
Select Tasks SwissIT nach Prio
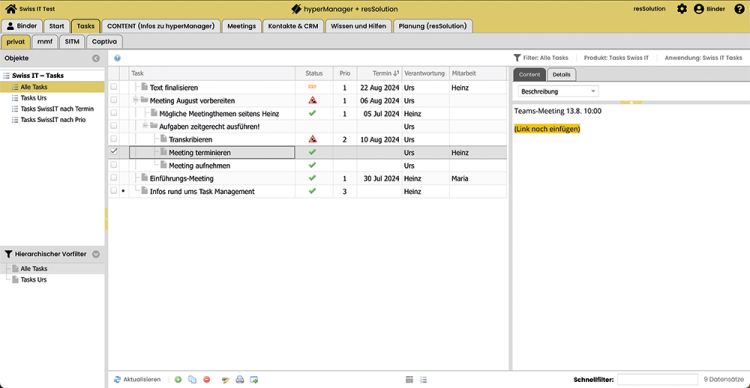[x=53, y=120]
